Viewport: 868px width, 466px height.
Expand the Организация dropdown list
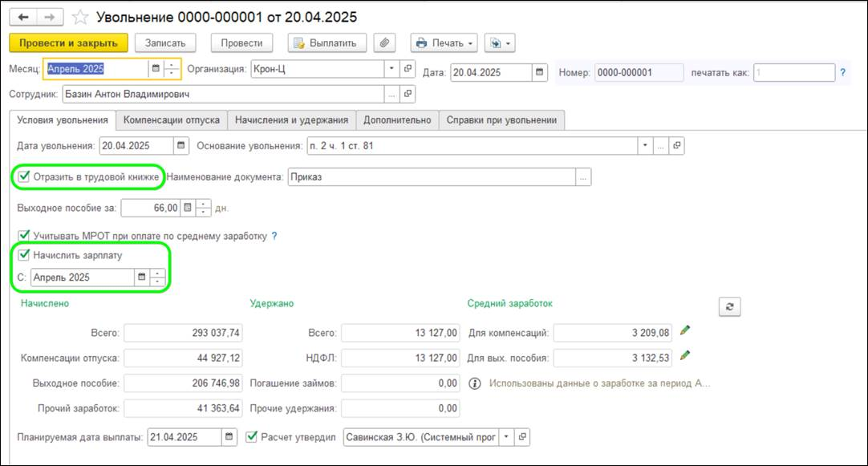[x=391, y=70]
